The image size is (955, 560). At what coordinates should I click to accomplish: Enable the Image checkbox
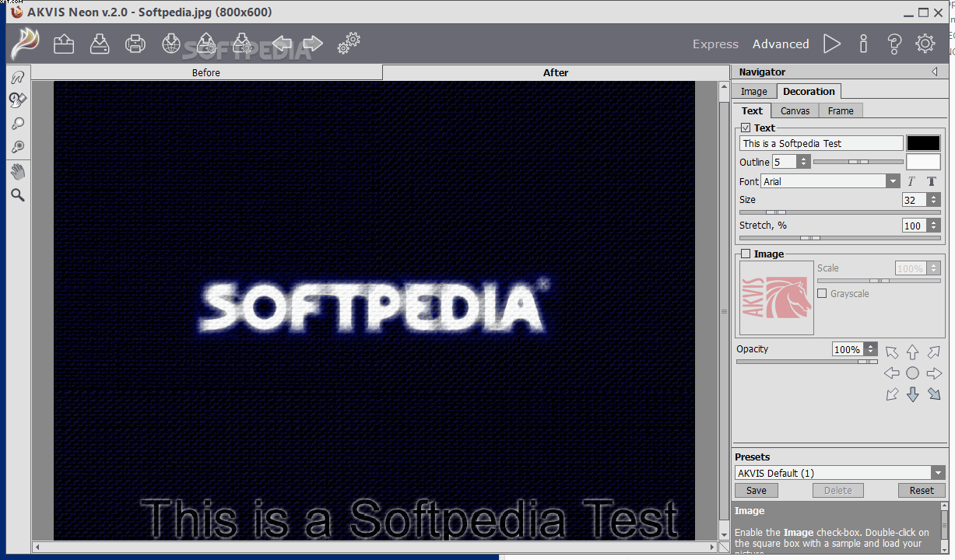[746, 254]
